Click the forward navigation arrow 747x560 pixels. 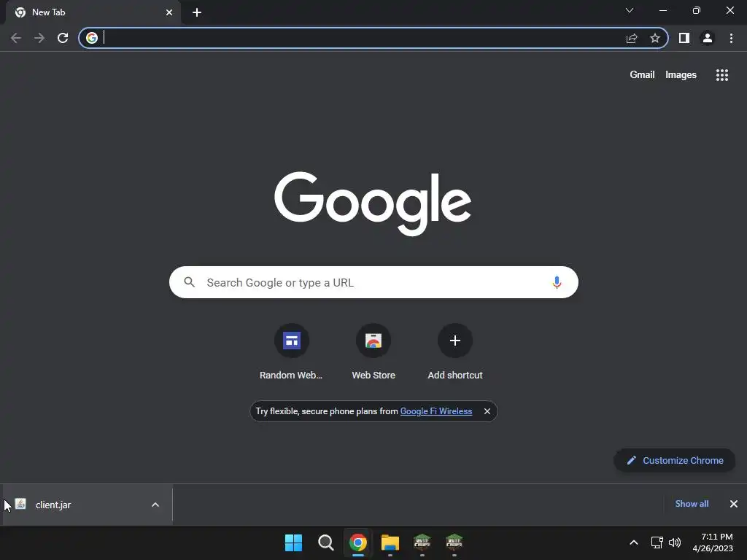pos(39,38)
